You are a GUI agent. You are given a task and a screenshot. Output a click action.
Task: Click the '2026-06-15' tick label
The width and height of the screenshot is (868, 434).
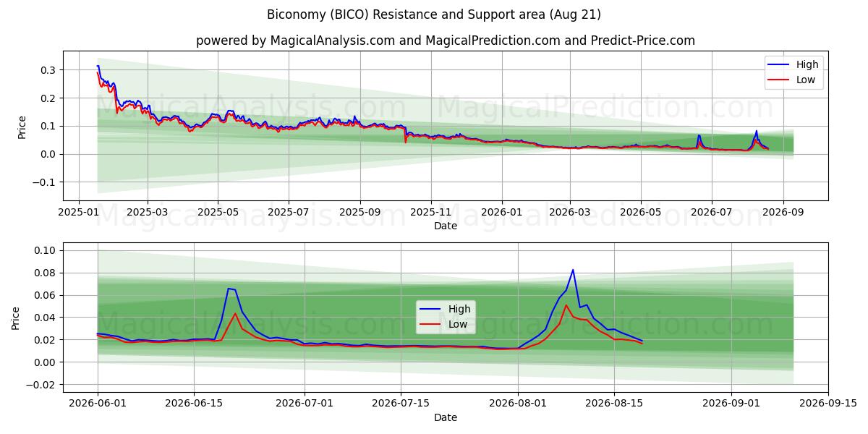[194, 404]
